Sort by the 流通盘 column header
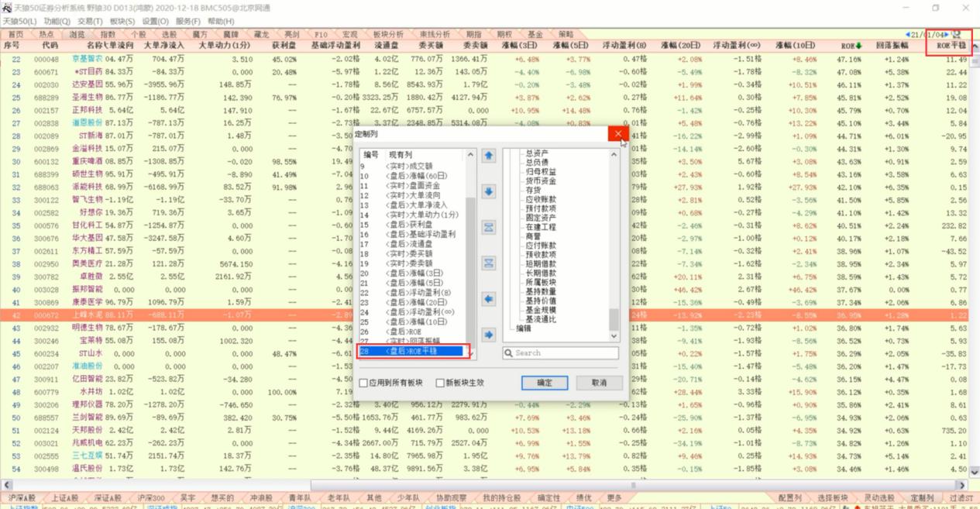 (386, 46)
